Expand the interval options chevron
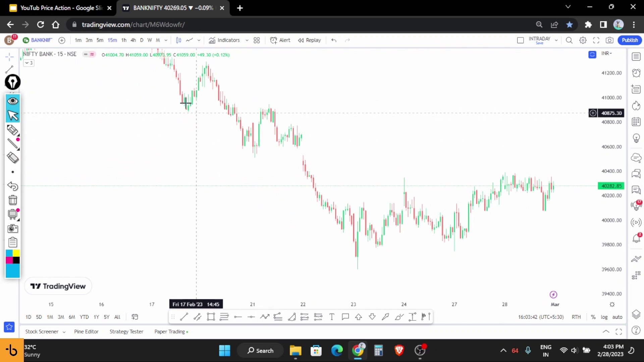 click(165, 40)
